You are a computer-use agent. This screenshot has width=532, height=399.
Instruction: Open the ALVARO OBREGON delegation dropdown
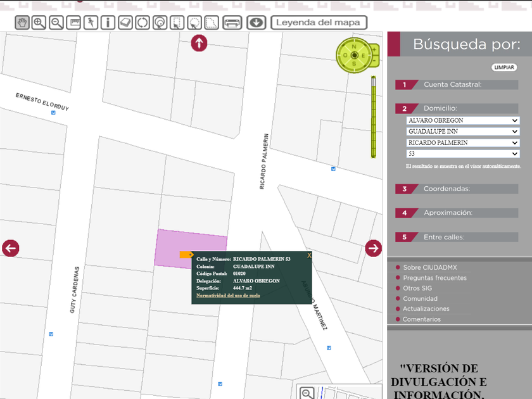pyautogui.click(x=462, y=120)
